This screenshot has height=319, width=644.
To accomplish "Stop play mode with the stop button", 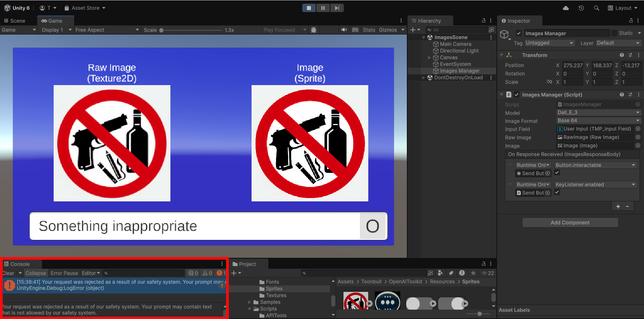I will (309, 8).
